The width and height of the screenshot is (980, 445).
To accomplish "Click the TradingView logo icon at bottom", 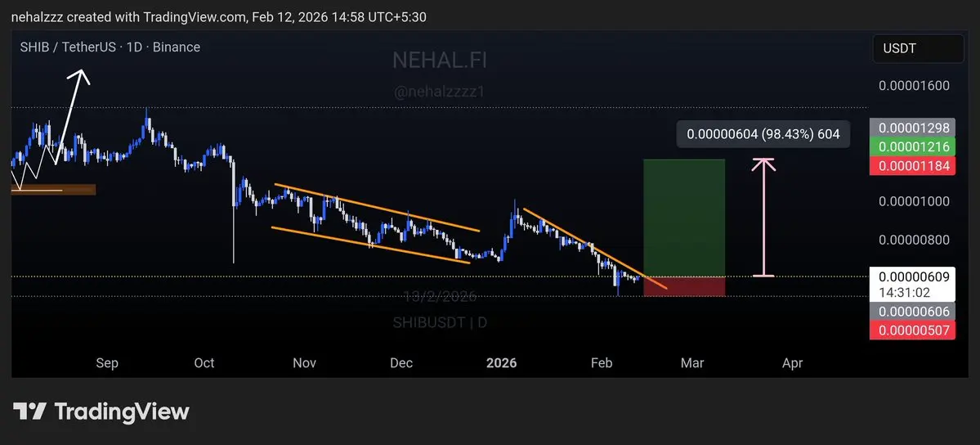I will click(x=29, y=411).
